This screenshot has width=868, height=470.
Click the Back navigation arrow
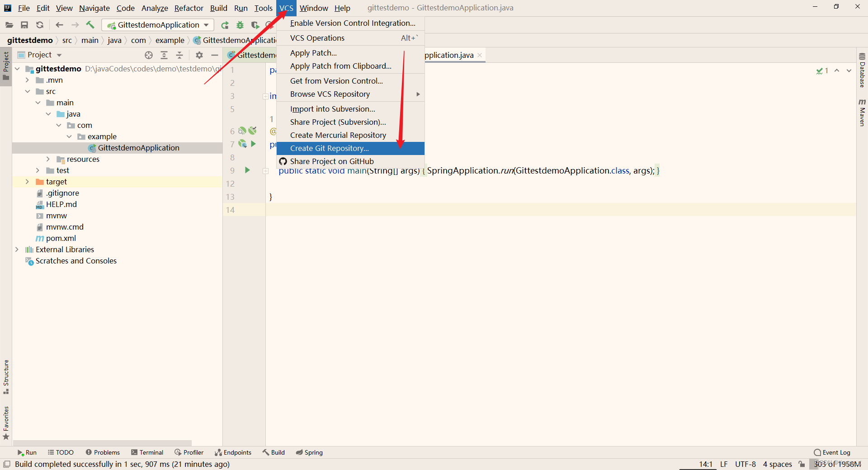tap(59, 25)
